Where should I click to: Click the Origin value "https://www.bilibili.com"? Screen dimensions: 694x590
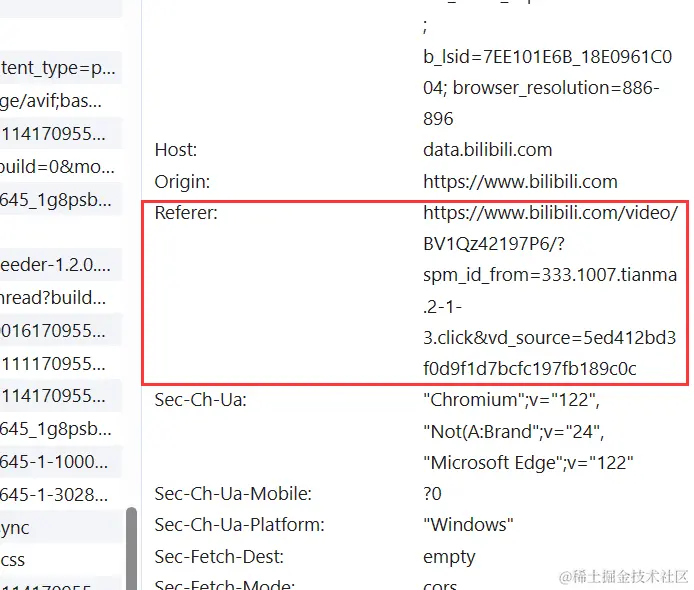tap(520, 182)
